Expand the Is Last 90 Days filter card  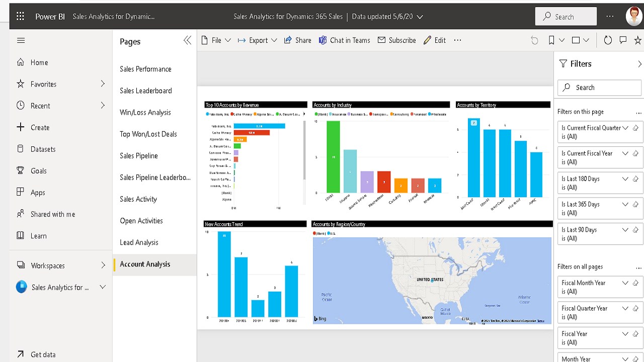point(625,230)
